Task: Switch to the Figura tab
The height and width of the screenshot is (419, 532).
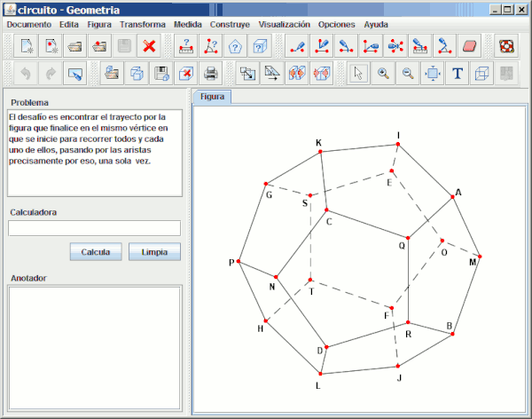Action: coord(212,96)
